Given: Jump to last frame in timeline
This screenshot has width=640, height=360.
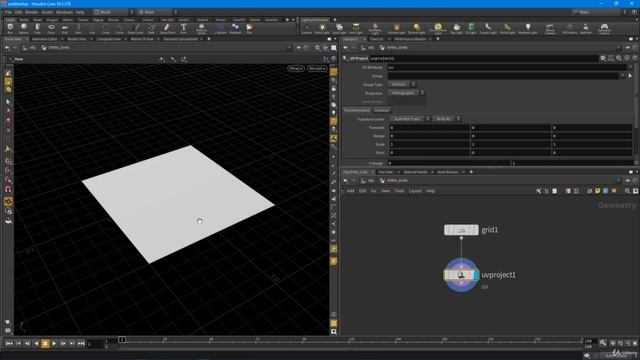Looking at the screenshot, I should tap(81, 343).
